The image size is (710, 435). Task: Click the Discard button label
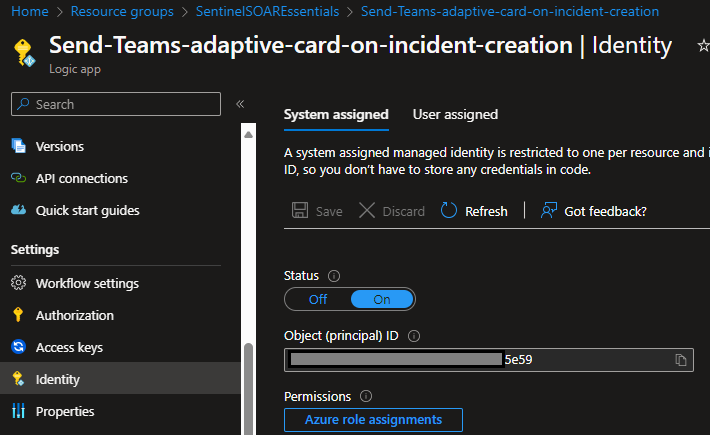(x=403, y=211)
